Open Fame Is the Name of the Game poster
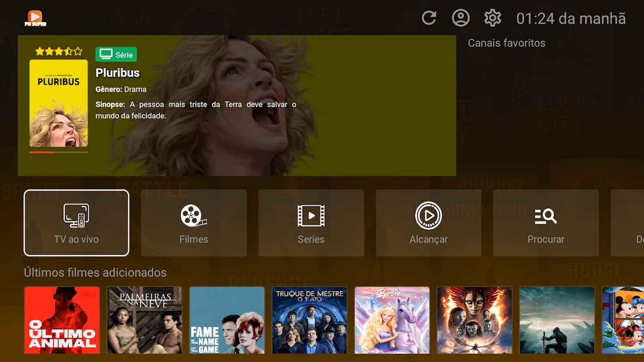Screen dimensions: 644x362 coord(227,320)
